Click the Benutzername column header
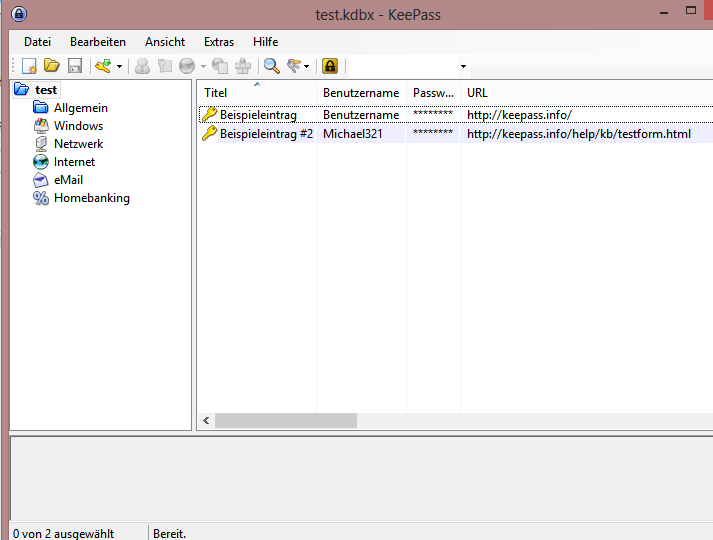The image size is (713, 540). tap(360, 93)
